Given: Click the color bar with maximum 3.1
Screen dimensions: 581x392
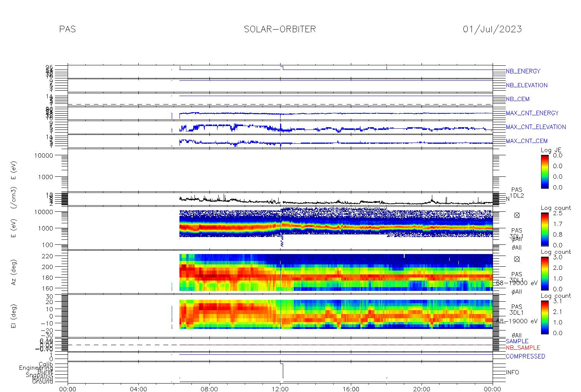Looking at the screenshot, I should tap(545, 317).
